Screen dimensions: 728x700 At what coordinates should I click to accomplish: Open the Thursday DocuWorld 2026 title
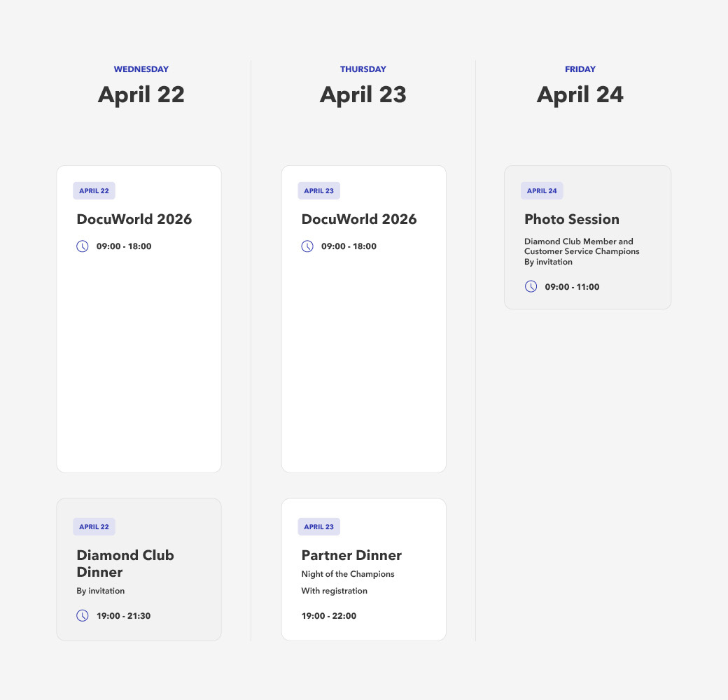tap(358, 219)
